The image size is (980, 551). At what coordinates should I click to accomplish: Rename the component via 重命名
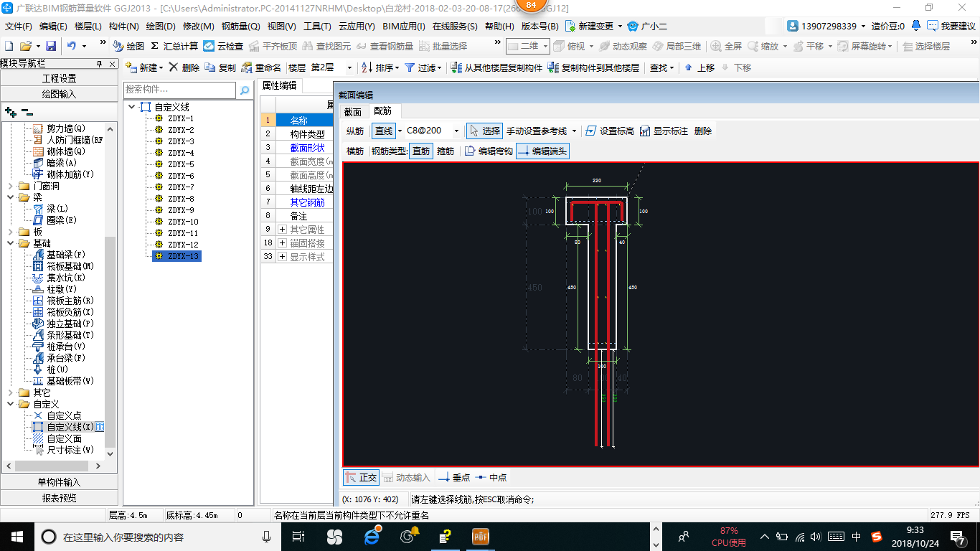coord(261,67)
